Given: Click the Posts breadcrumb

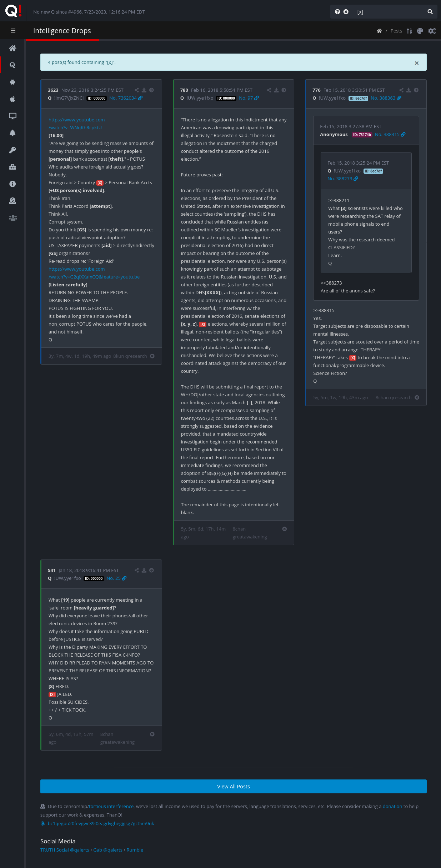Looking at the screenshot, I should coord(396,31).
